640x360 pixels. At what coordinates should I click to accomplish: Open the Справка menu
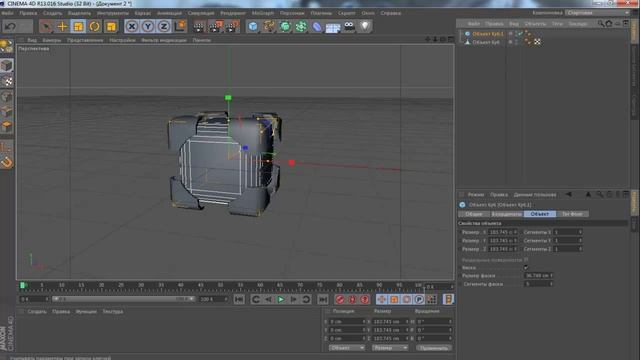390,13
